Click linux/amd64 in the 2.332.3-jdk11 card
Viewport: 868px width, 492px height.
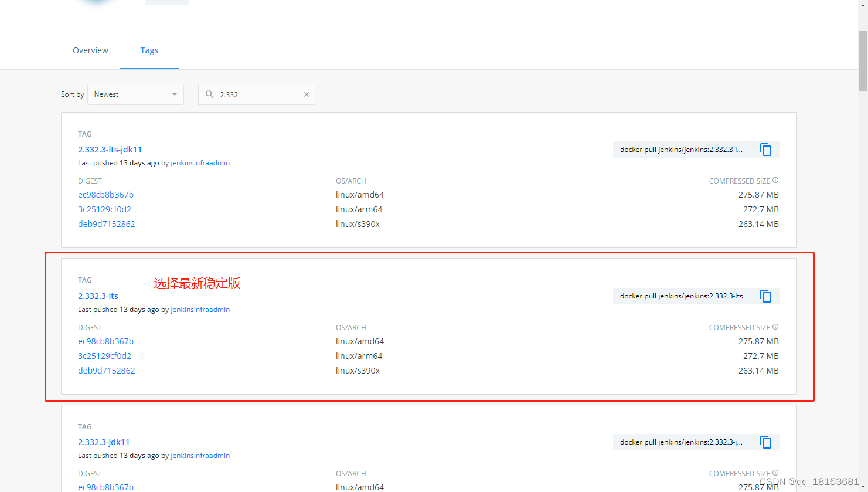360,487
